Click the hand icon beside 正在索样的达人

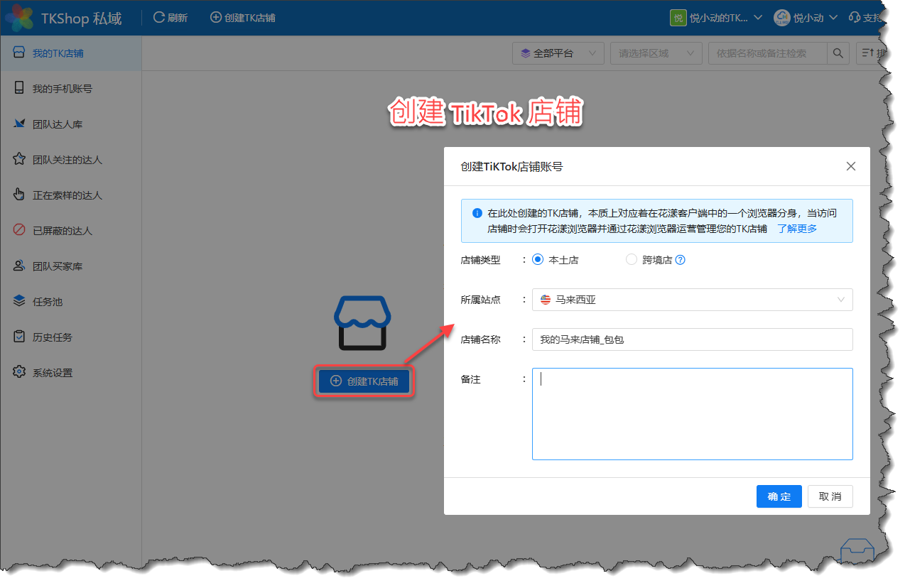[19, 195]
